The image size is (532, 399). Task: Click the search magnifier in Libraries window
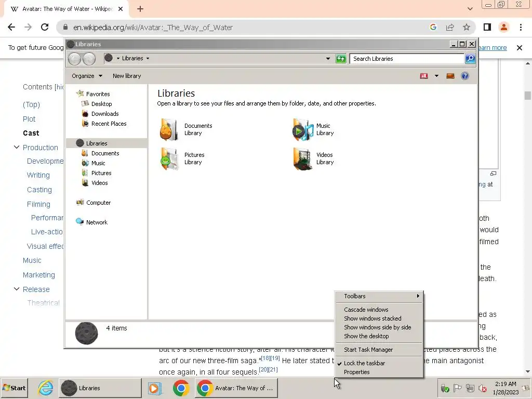click(470, 59)
